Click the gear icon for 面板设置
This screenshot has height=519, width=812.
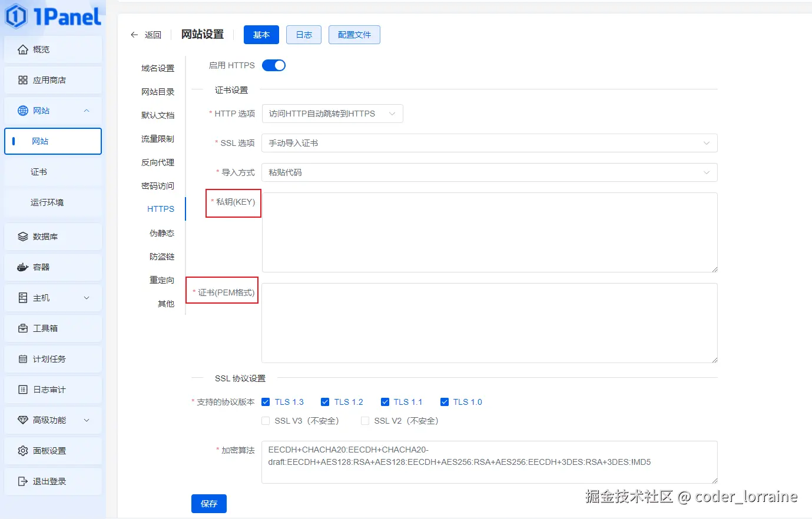[x=23, y=451]
